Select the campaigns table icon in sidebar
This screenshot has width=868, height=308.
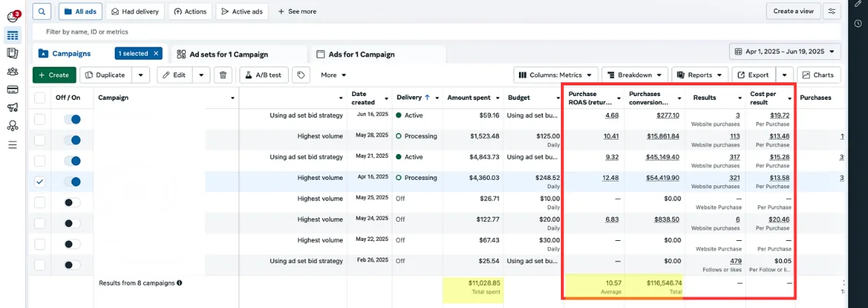coord(13,36)
